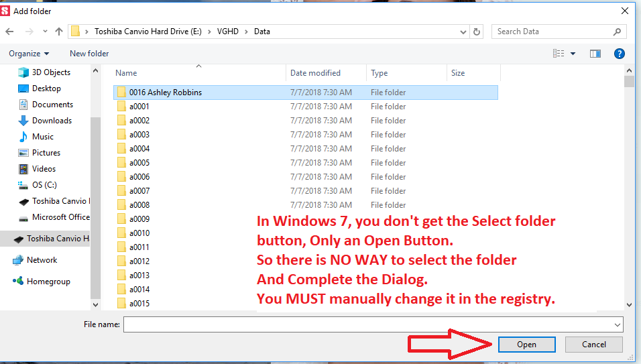The height and width of the screenshot is (364, 641).
Task: Click the New folder button
Action: 89,54
